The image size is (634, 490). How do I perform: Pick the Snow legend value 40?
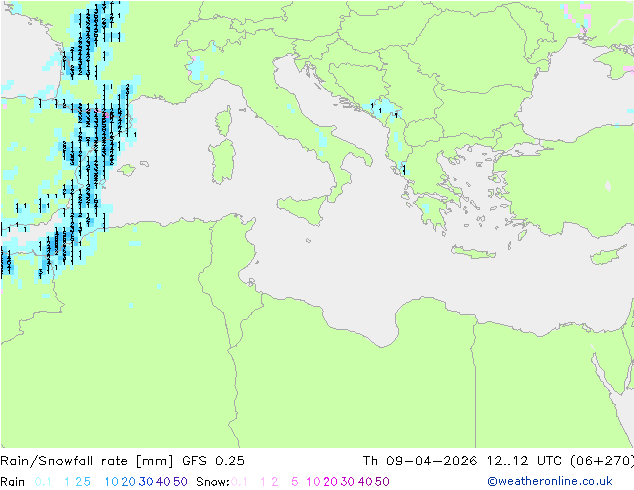click(365, 482)
